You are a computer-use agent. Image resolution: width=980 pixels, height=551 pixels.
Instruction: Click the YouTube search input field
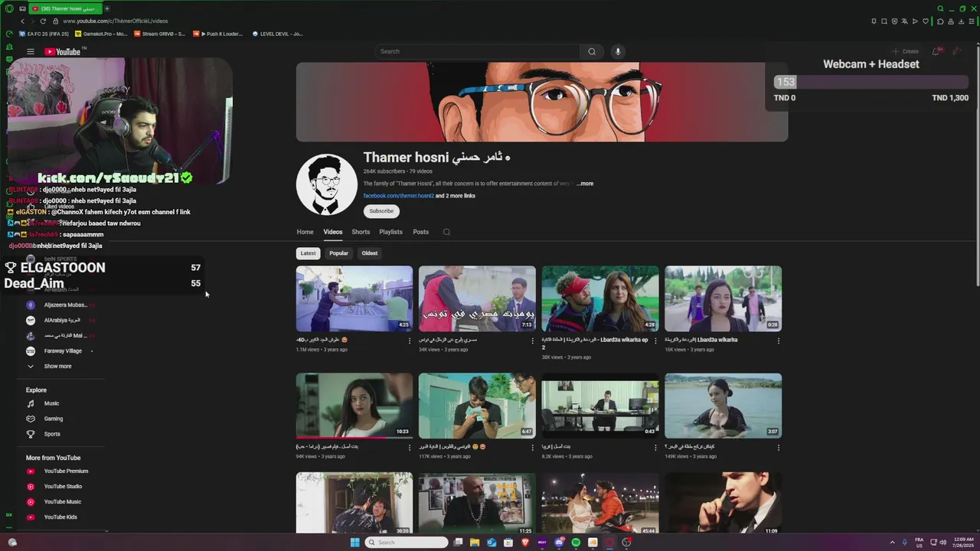point(478,51)
